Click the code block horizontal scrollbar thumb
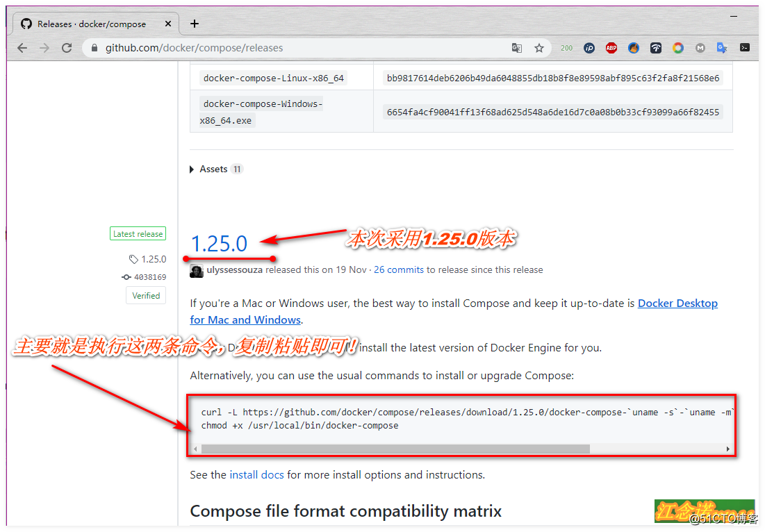 click(x=395, y=449)
